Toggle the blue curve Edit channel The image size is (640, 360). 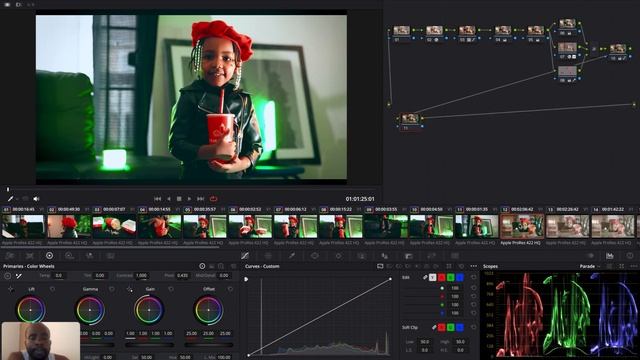460,278
